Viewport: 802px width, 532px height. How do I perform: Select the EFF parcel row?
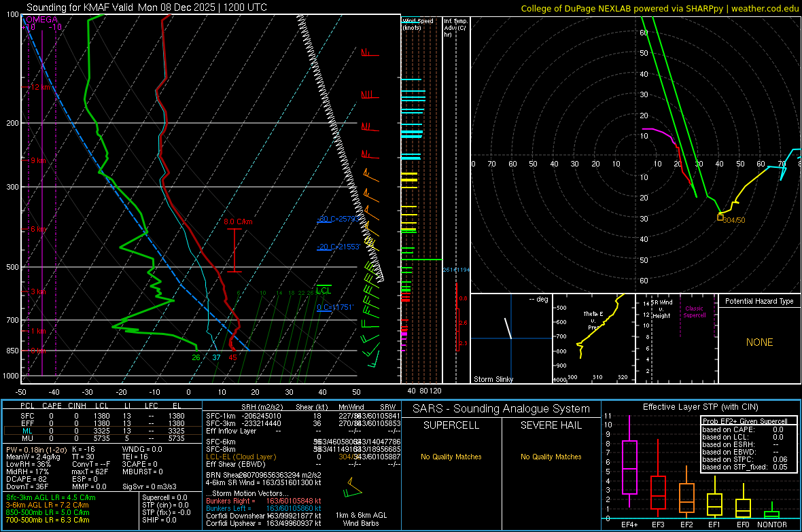pyautogui.click(x=103, y=423)
